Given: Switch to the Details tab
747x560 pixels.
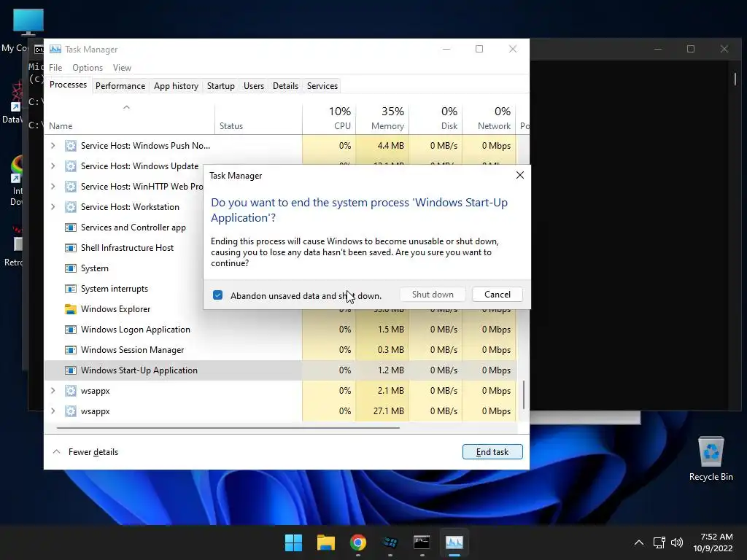Looking at the screenshot, I should [x=285, y=86].
